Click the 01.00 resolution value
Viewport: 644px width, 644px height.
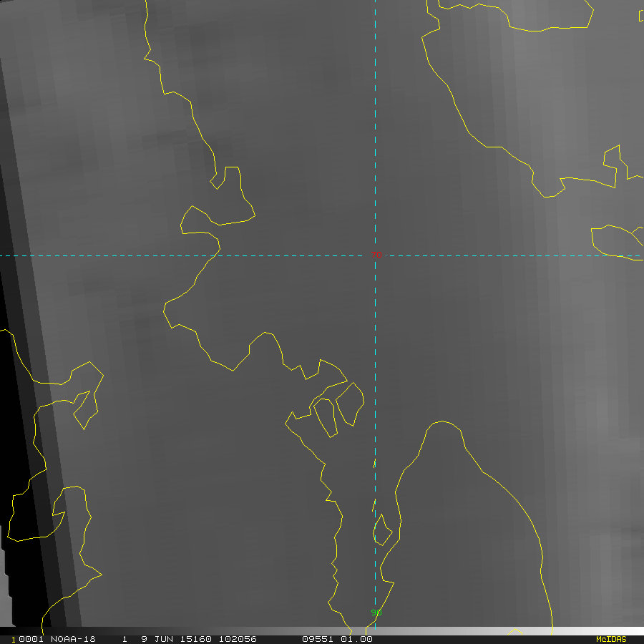[357, 639]
